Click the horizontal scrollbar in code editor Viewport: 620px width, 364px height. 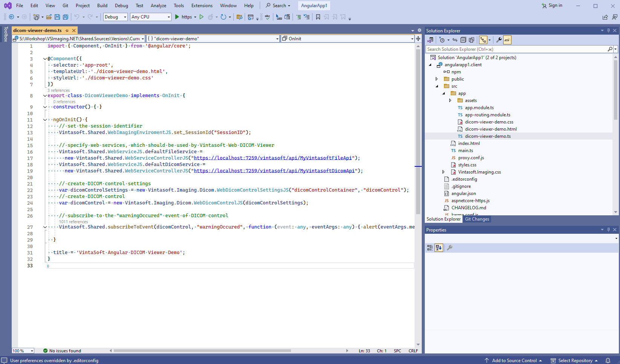point(202,351)
